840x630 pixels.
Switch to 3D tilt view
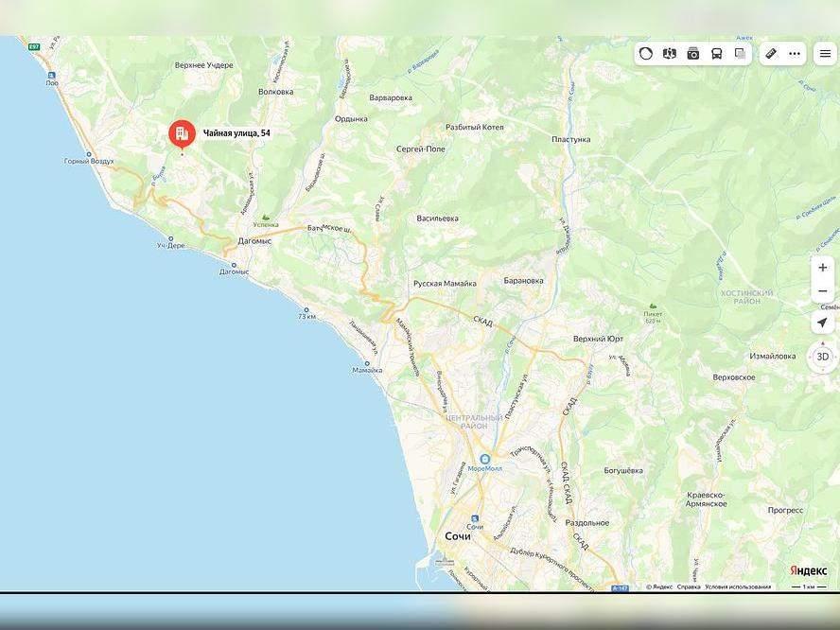(x=823, y=357)
